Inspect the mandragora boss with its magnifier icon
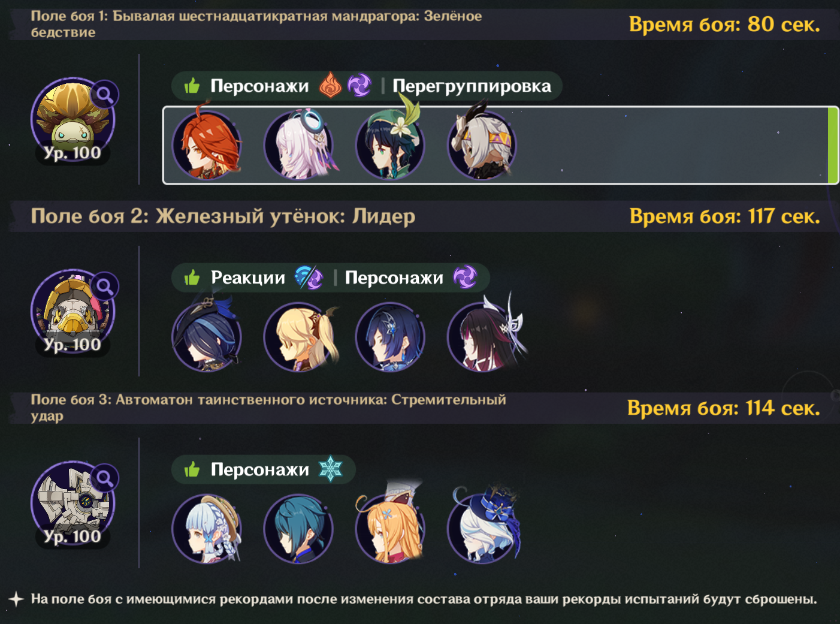Viewport: 840px width, 624px height. click(x=105, y=94)
